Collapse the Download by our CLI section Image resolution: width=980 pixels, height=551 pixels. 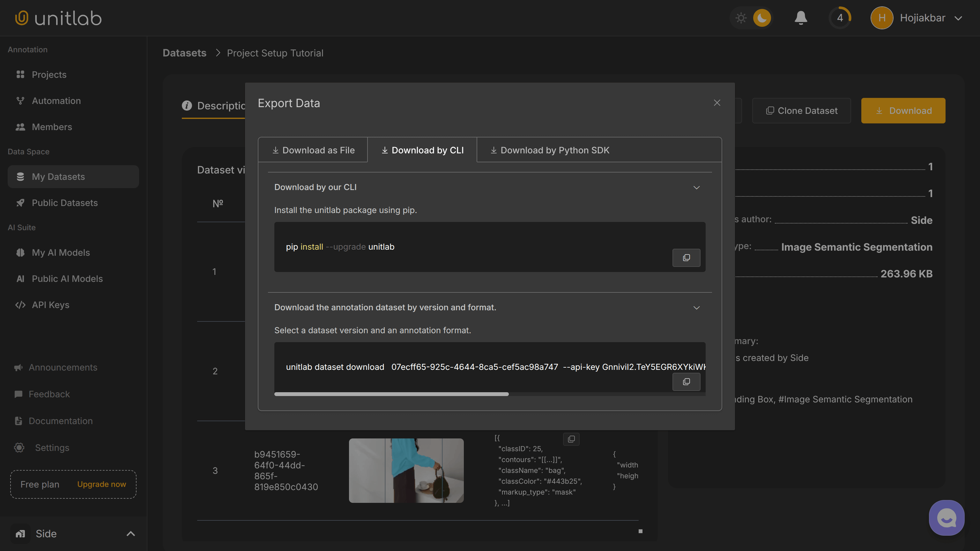pos(697,187)
